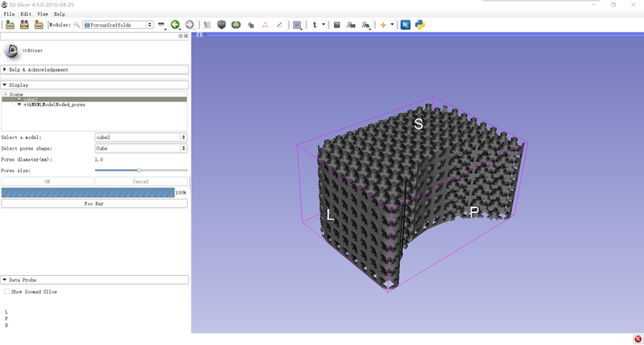
Task: Go back to previous module with green arrow
Action: coord(175,25)
